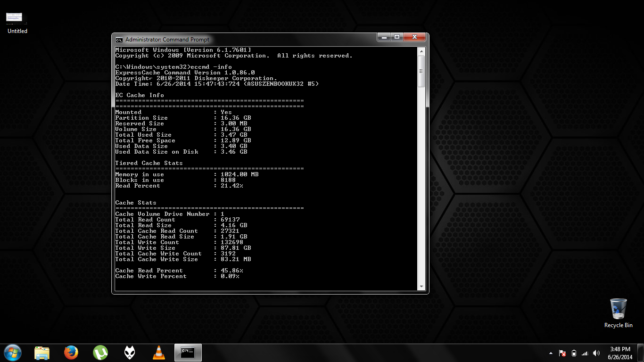Click 'Memory in use' 1024.00 MB line
The width and height of the screenshot is (644, 362).
pos(187,174)
